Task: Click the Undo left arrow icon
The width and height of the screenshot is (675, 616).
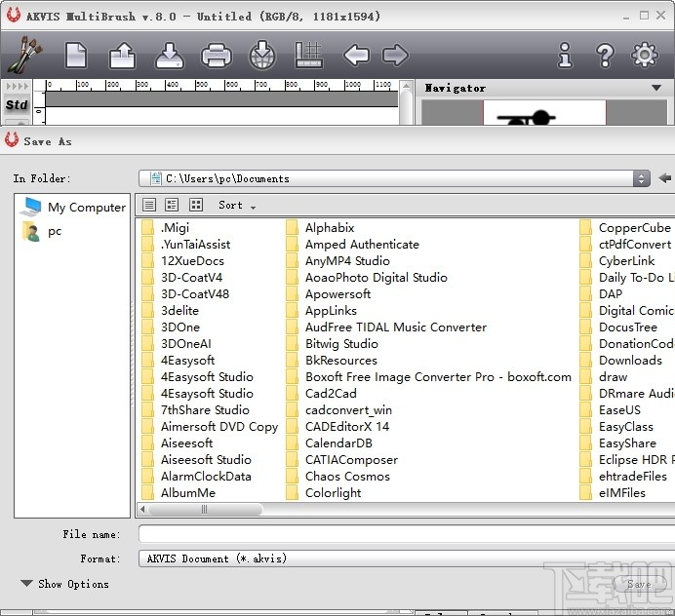Action: pyautogui.click(x=356, y=55)
